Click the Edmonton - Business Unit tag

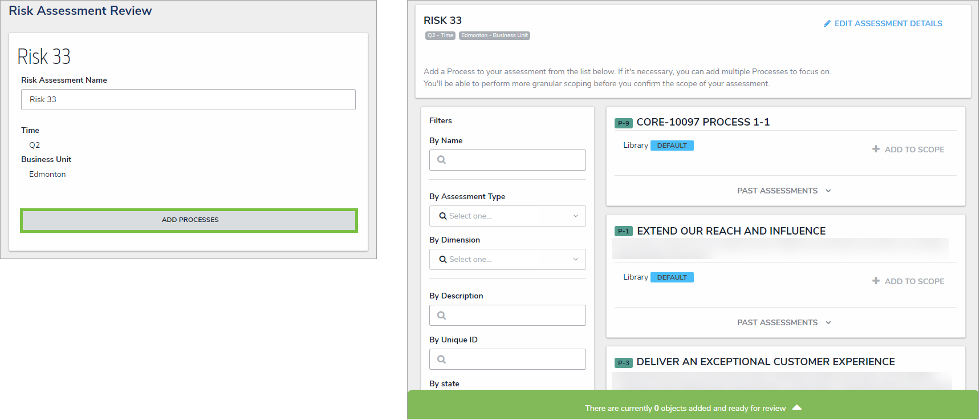(494, 35)
